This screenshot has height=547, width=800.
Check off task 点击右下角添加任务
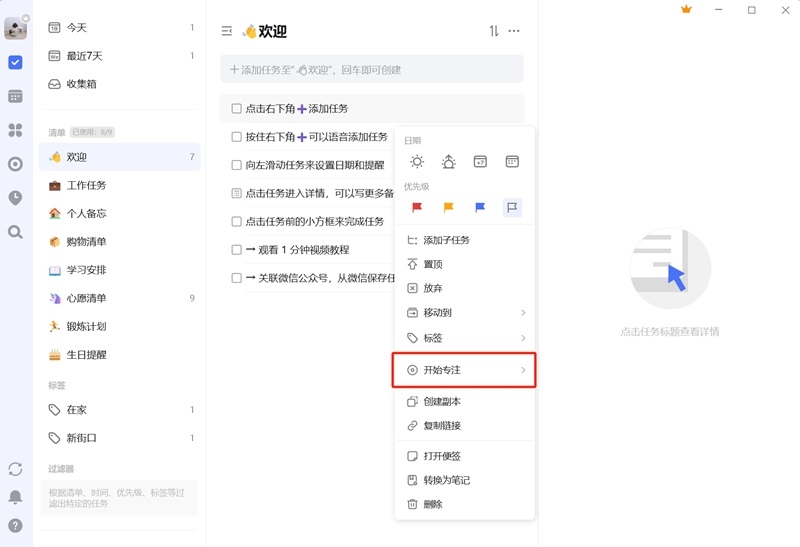coord(236,108)
